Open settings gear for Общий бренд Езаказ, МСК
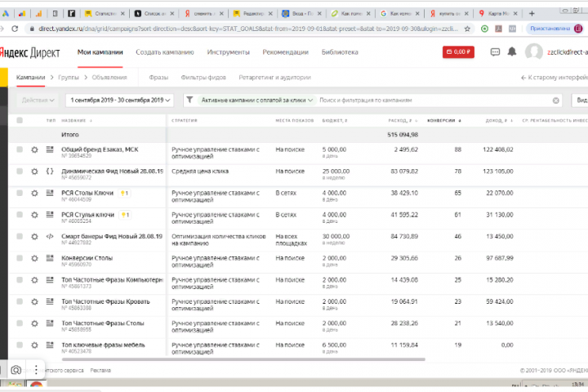Screen dimensions: 588x392 [x=34, y=149]
